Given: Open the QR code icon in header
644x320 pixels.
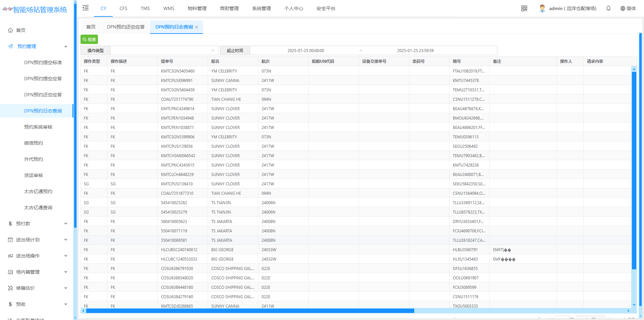Looking at the screenshot, I should coord(524,8).
